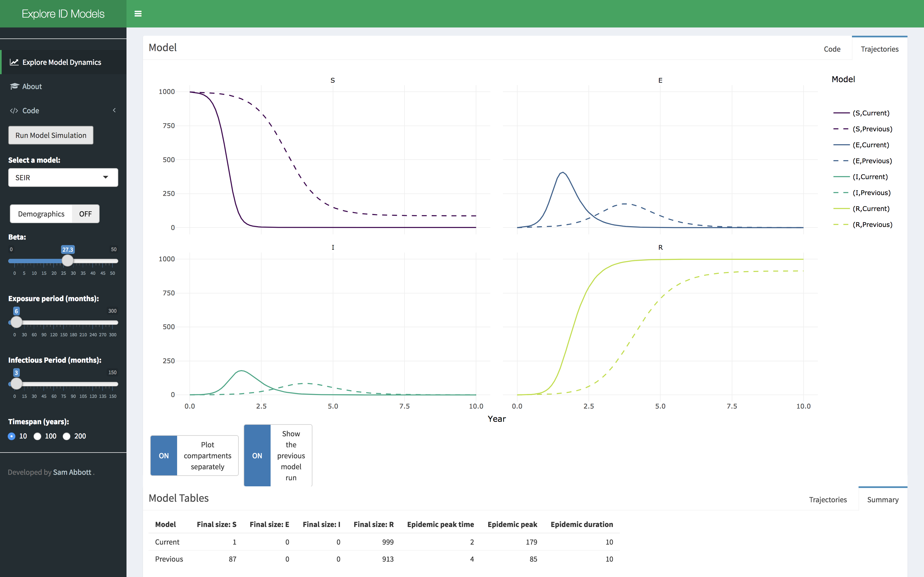Click the graduation cap About icon
Screen dimensions: 924x577
(14, 86)
